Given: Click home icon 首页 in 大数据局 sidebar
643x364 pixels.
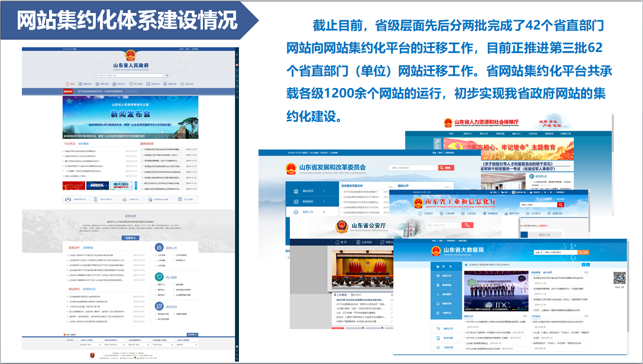Looking at the screenshot, I should point(438,266).
